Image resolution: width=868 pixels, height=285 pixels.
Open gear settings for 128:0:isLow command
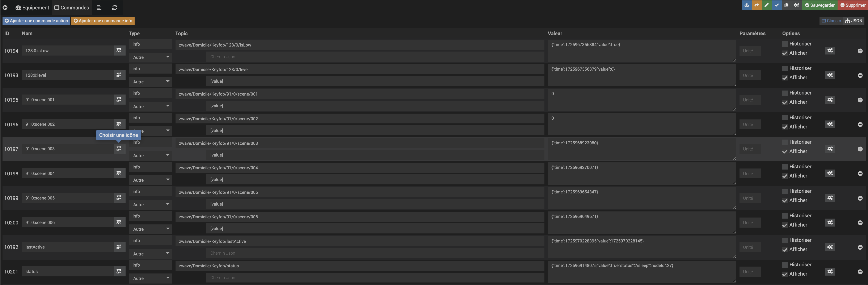pyautogui.click(x=830, y=51)
